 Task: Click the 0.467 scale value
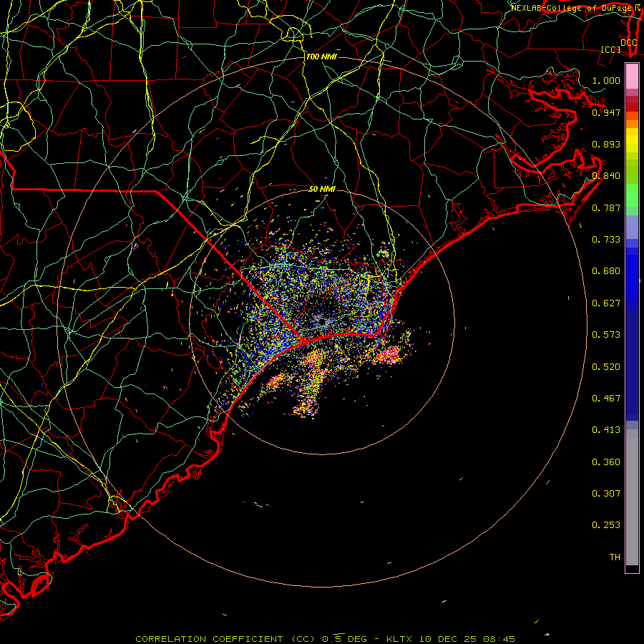pyautogui.click(x=606, y=399)
